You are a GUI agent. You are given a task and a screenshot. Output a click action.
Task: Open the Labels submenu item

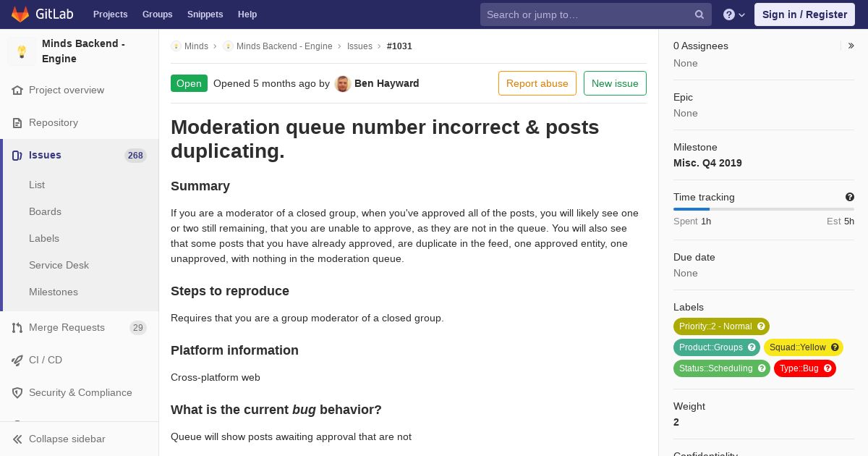[x=44, y=238]
